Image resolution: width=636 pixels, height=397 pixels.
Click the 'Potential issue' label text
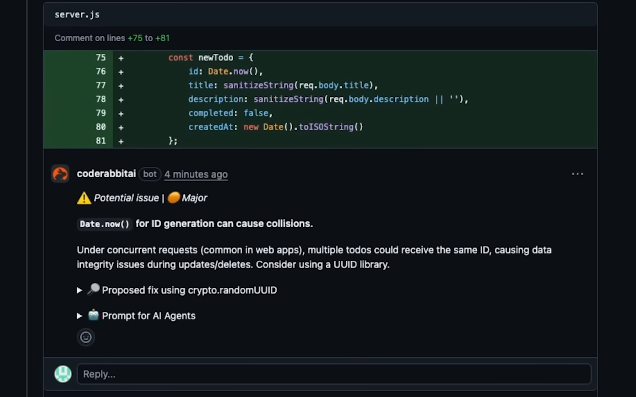(126, 198)
